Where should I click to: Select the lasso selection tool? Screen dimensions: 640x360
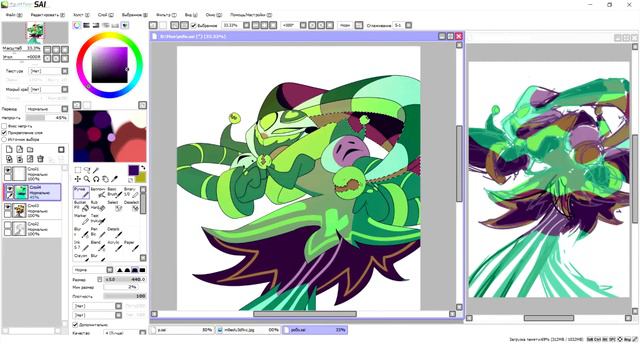pyautogui.click(x=87, y=170)
